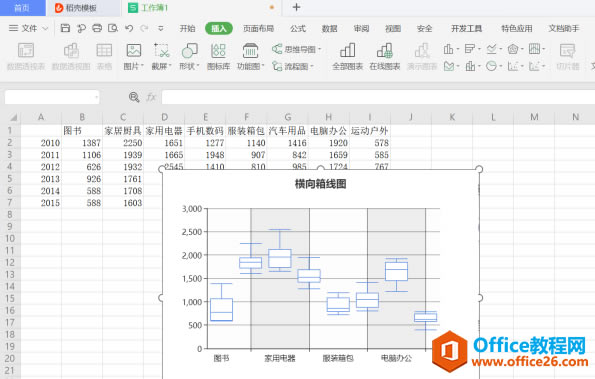Click the plus button to add new tab
This screenshot has height=379, width=595.
[x=296, y=7]
